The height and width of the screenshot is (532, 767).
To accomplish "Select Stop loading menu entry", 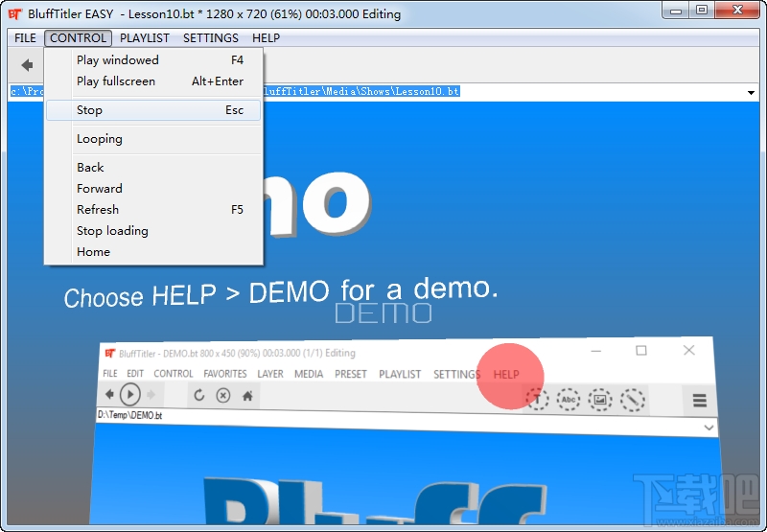I will [x=153, y=230].
